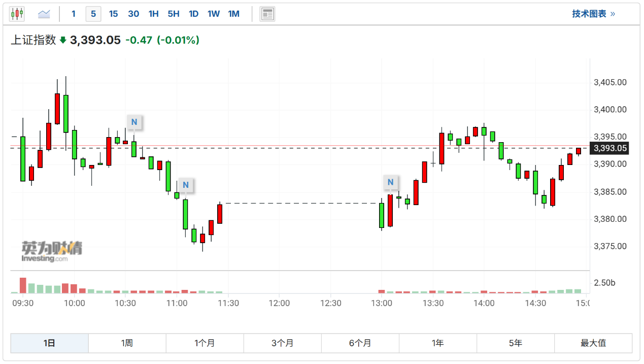The width and height of the screenshot is (644, 364).
Task: Click the Investing.com watermark logo
Action: 51,251
